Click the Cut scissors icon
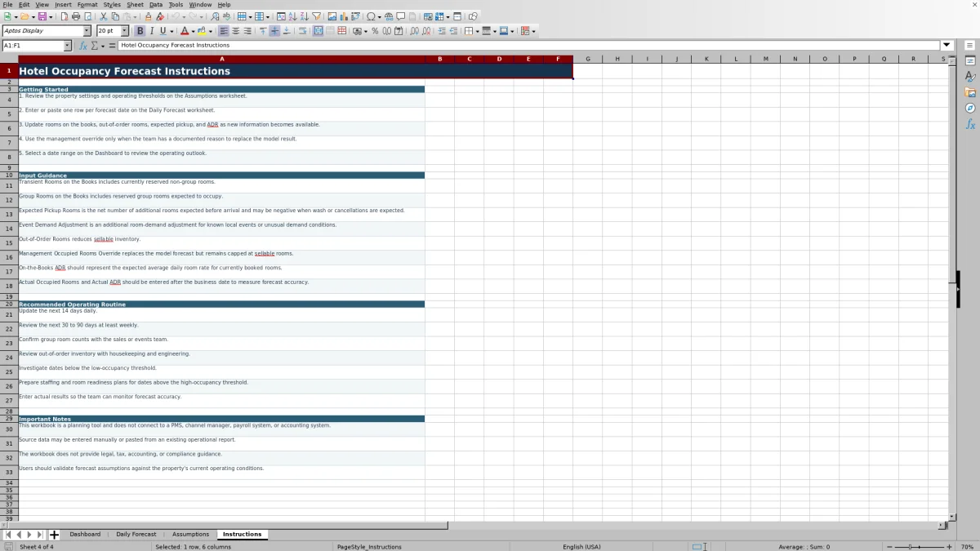 point(103,16)
